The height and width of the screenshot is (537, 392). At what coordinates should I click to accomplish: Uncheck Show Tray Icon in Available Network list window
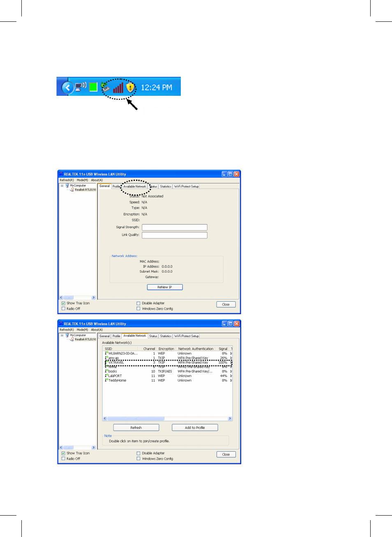point(63,453)
